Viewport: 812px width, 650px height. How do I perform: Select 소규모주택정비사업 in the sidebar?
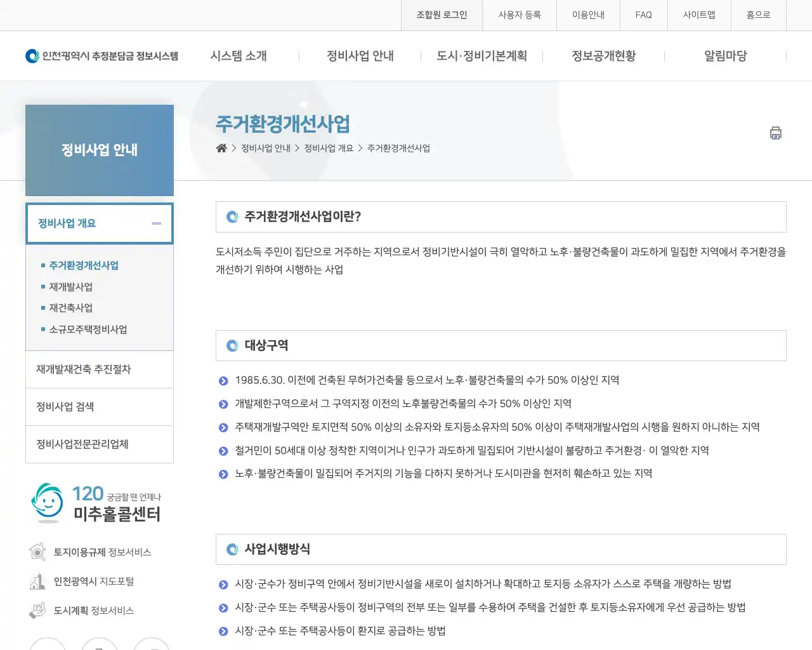pos(88,329)
